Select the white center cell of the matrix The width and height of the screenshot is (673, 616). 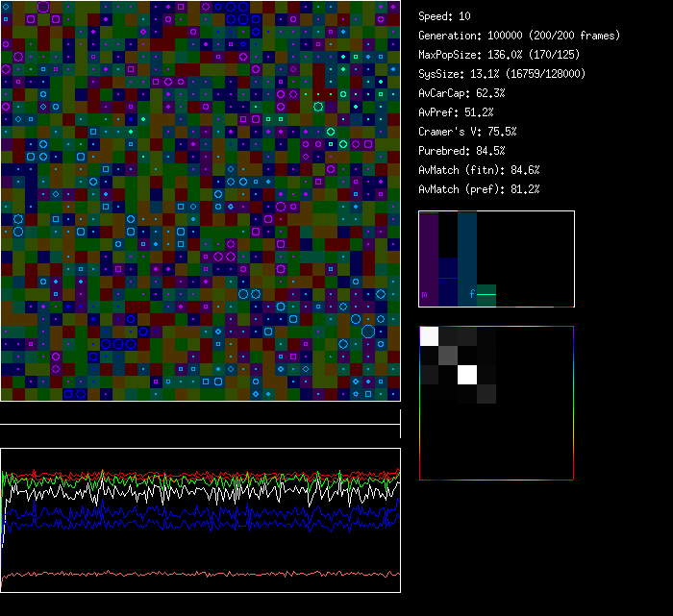pos(467,374)
